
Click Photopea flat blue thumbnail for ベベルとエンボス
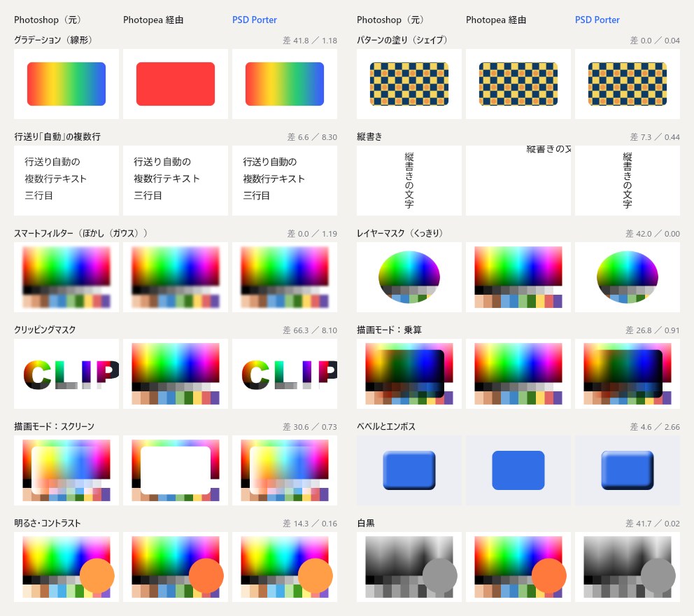tap(518, 470)
